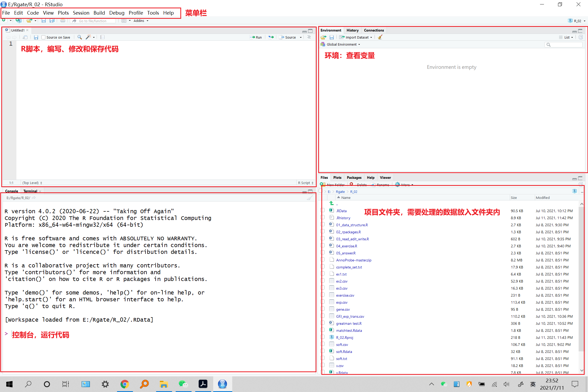588x392 pixels.
Task: Refresh the Environment pane
Action: pyautogui.click(x=581, y=37)
